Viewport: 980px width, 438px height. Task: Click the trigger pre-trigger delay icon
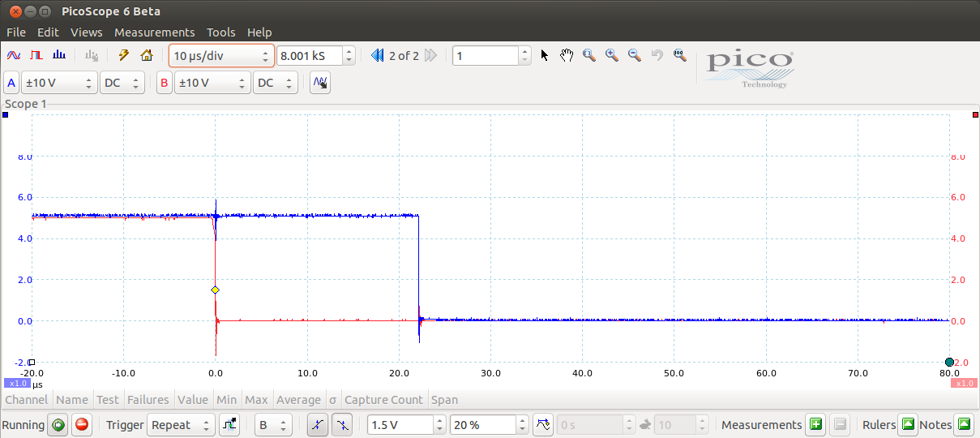pyautogui.click(x=544, y=424)
